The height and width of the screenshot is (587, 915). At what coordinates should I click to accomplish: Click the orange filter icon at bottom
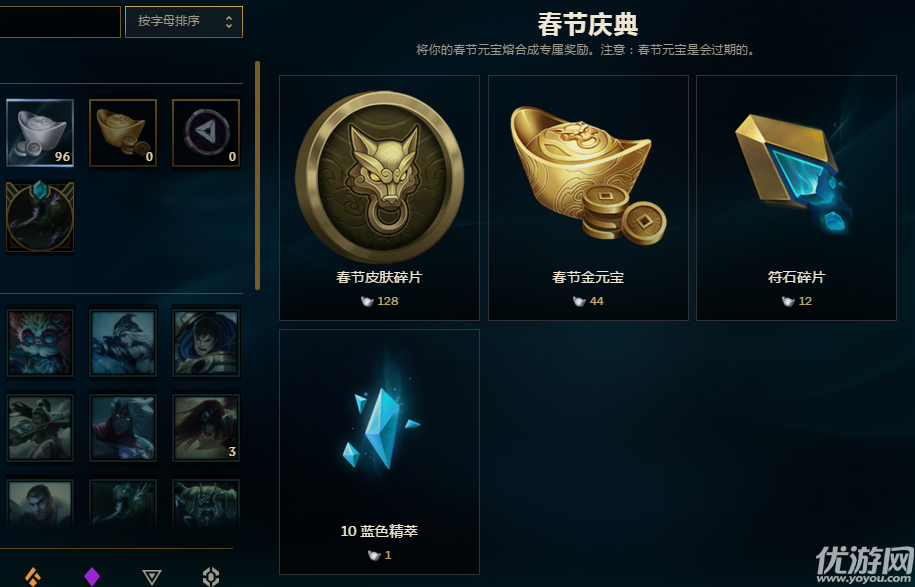pos(33,576)
